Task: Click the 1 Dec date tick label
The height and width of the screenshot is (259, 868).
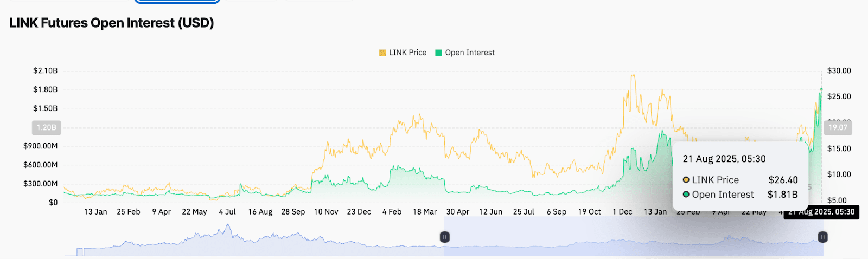Action: point(622,212)
